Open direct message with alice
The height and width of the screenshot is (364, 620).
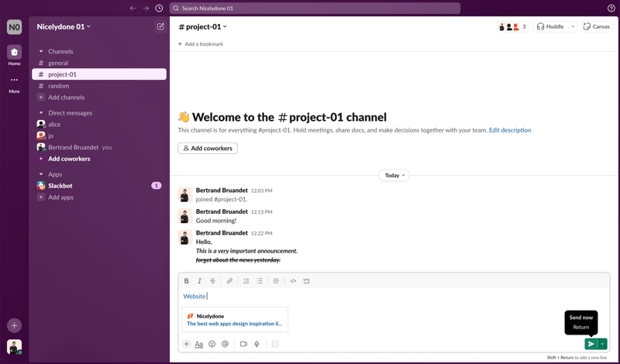[99, 124]
